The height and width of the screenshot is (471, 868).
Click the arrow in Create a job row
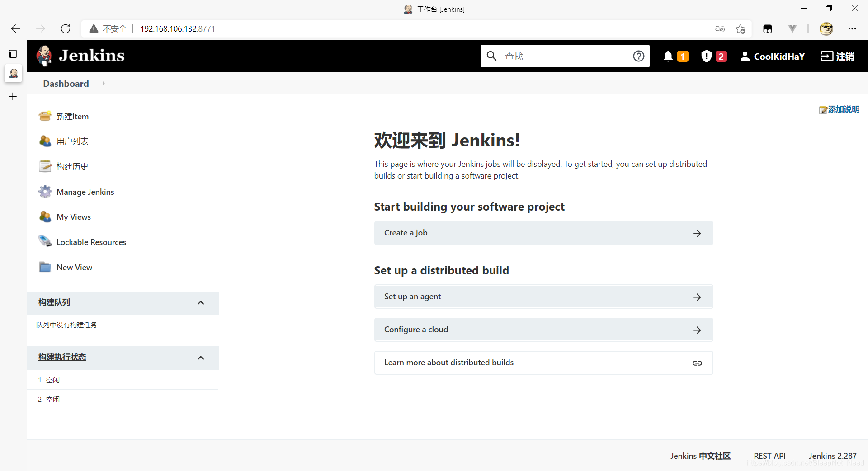697,233
